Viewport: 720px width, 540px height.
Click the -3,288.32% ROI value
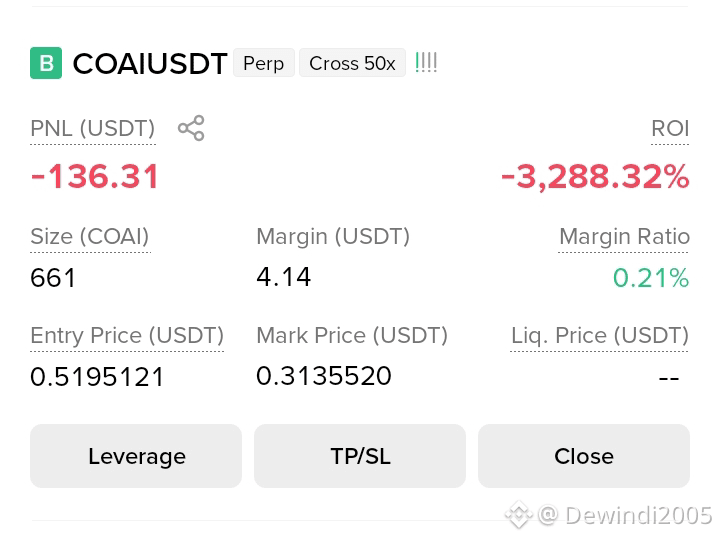tap(595, 177)
